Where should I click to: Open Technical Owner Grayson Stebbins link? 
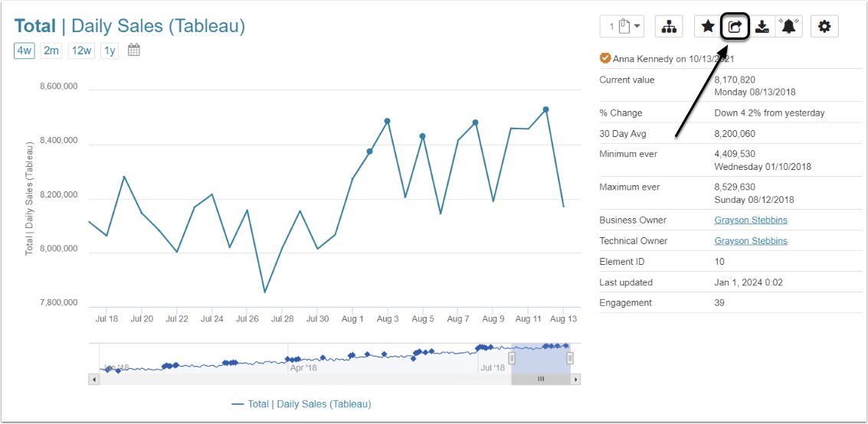(x=750, y=241)
